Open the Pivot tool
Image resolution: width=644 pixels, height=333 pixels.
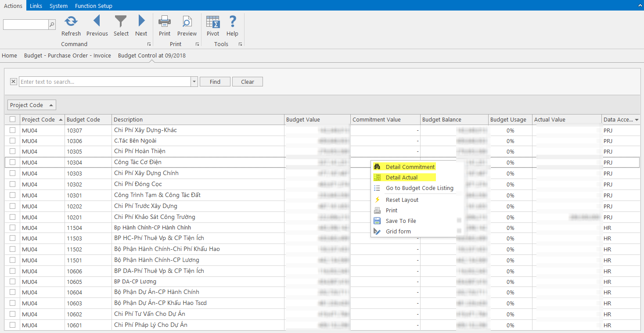(213, 21)
